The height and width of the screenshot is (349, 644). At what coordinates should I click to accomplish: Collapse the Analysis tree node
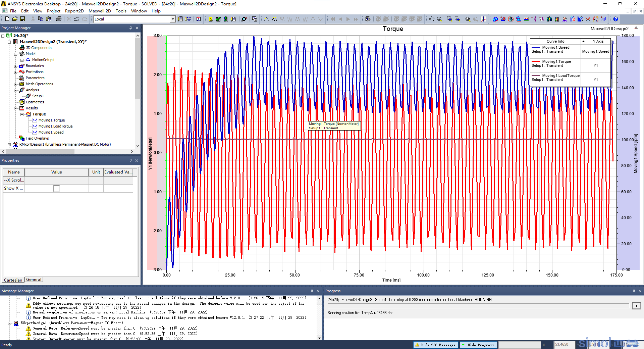click(15, 90)
